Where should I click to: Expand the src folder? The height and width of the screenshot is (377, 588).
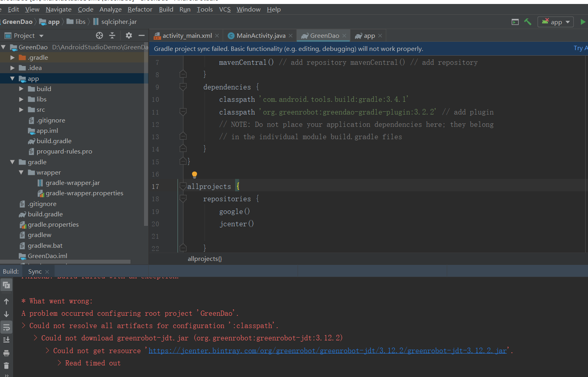21,110
